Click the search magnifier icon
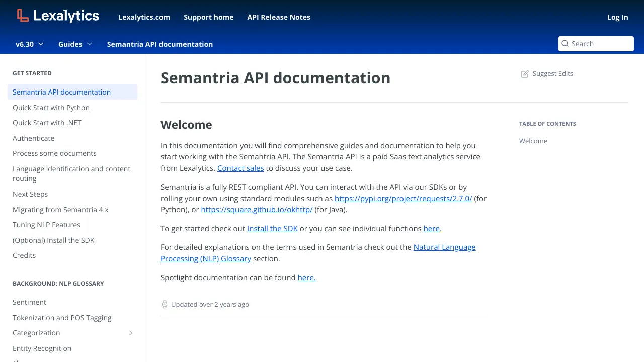The height and width of the screenshot is (362, 644). coord(565,44)
